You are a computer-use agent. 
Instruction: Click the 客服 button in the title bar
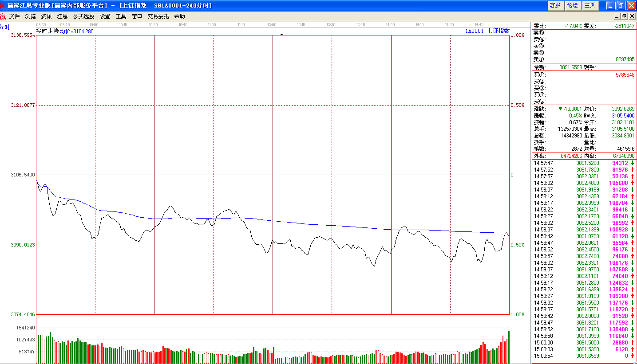555,5
